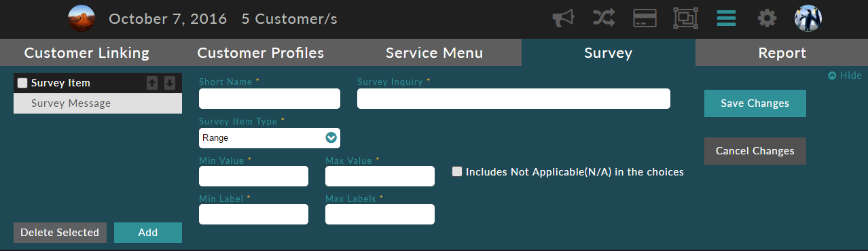The image size is (868, 251).
Task: Open the credit card payment icon
Action: [x=645, y=18]
